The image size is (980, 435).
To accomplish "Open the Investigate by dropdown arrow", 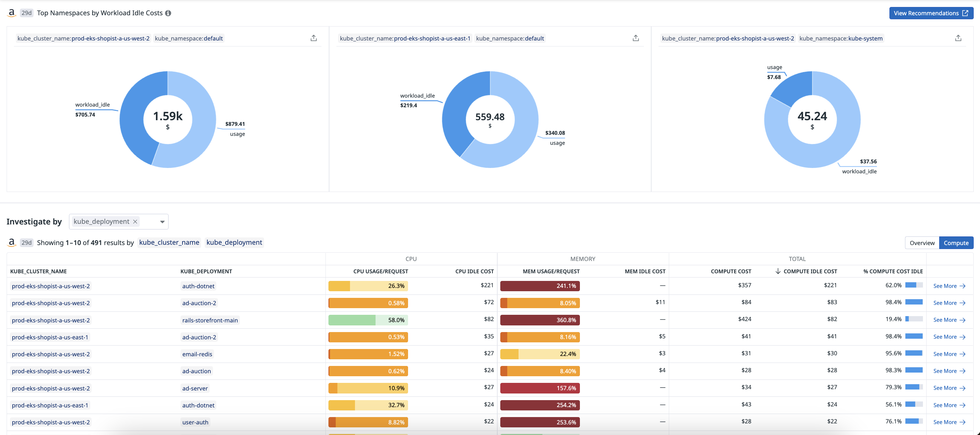I will click(162, 222).
